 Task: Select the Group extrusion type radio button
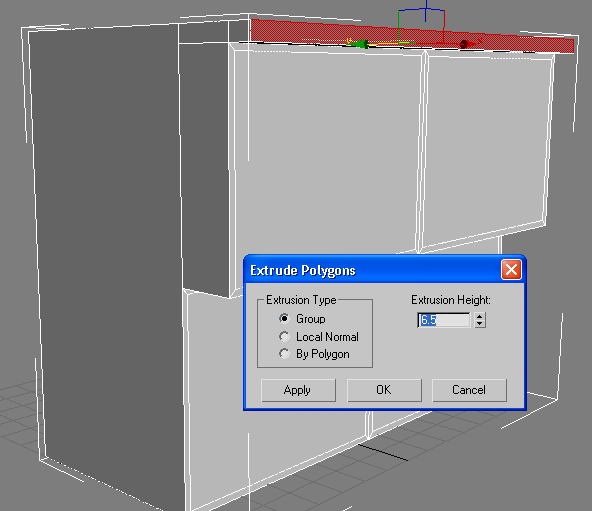(x=284, y=318)
